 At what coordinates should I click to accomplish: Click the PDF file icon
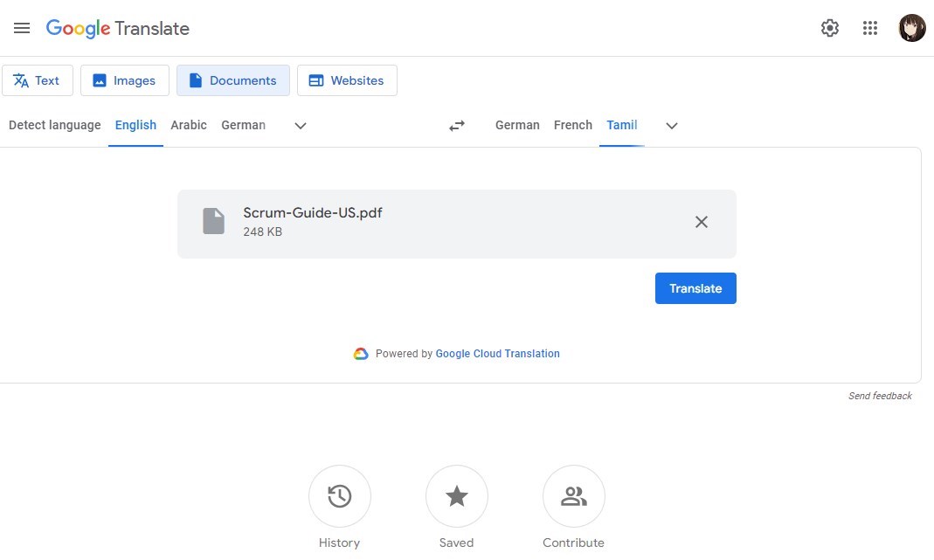pyautogui.click(x=214, y=221)
